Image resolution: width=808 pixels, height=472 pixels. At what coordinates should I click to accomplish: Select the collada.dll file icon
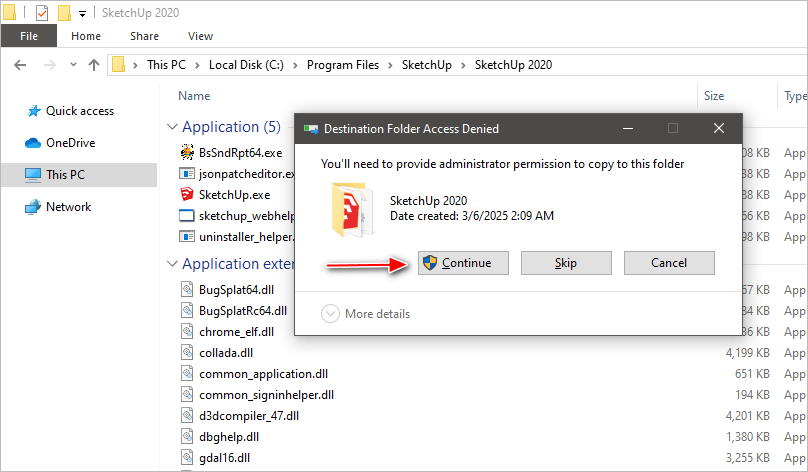[x=187, y=352]
